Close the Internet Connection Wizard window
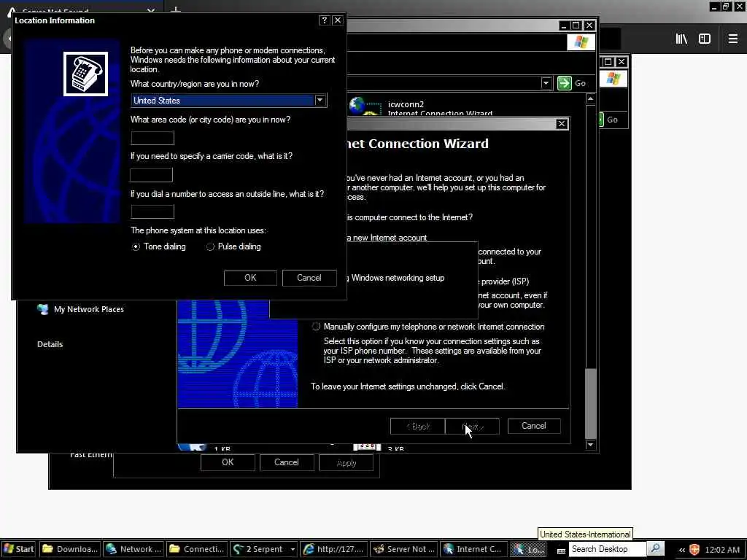The height and width of the screenshot is (560, 747). 562,124
